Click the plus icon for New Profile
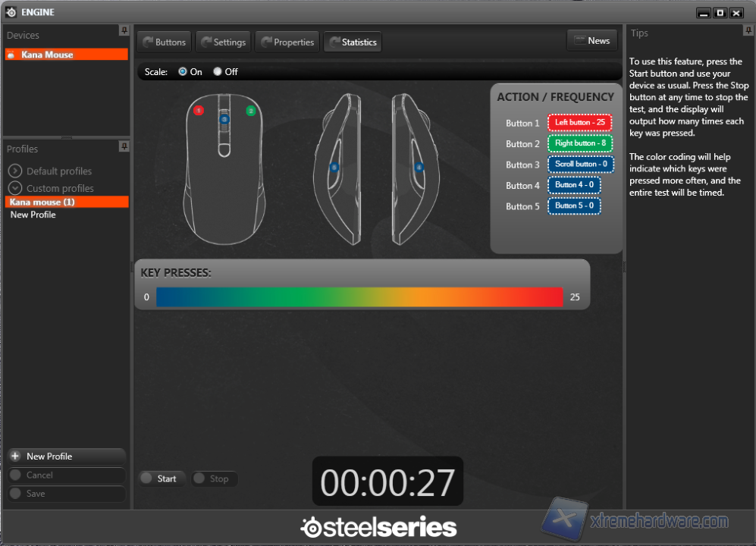The height and width of the screenshot is (546, 756). 15,457
